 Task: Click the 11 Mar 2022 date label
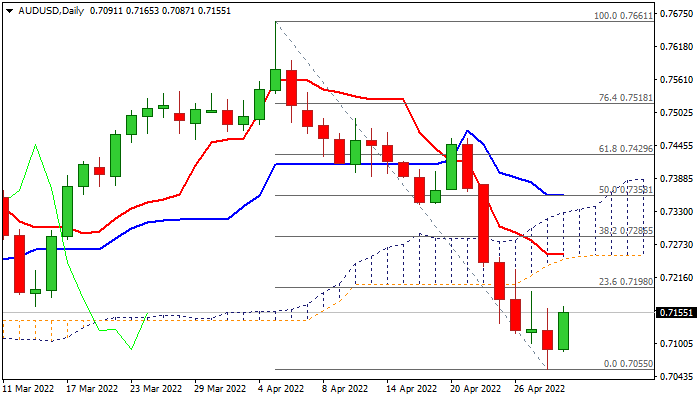[x=29, y=388]
